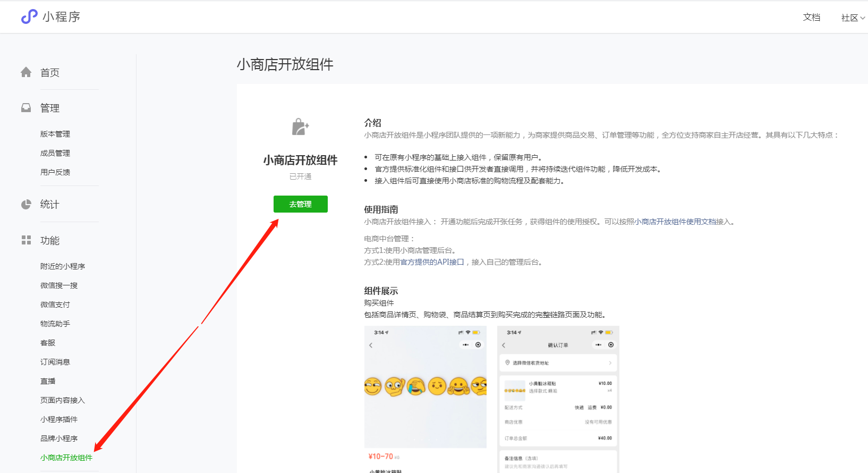Click the shopping bag component icon
The height and width of the screenshot is (473, 868).
point(301,126)
